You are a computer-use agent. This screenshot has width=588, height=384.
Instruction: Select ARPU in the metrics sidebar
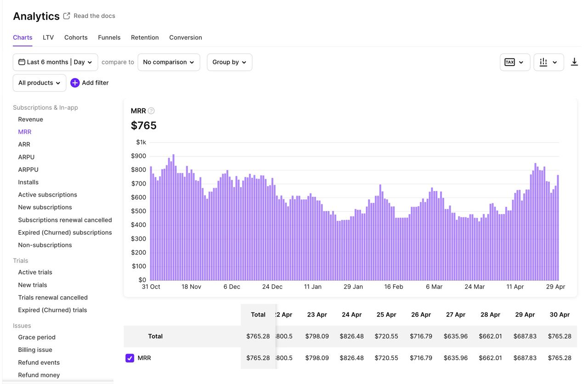click(x=26, y=157)
